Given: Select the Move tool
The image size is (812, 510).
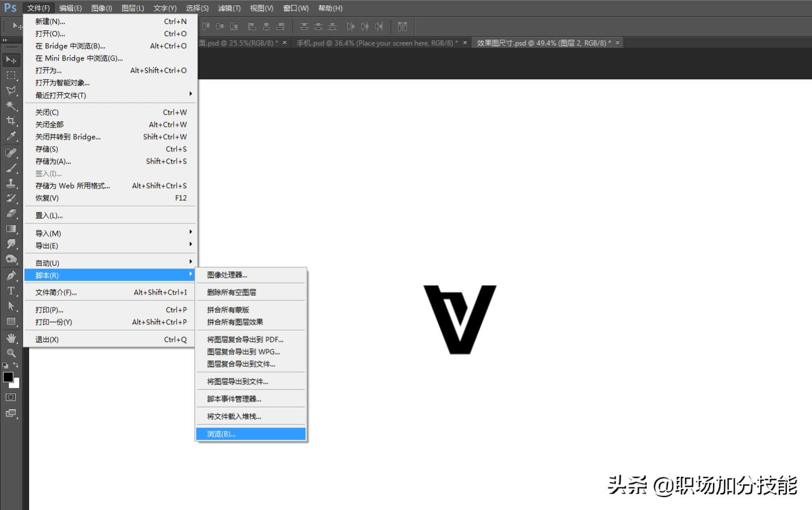Looking at the screenshot, I should click(12, 59).
